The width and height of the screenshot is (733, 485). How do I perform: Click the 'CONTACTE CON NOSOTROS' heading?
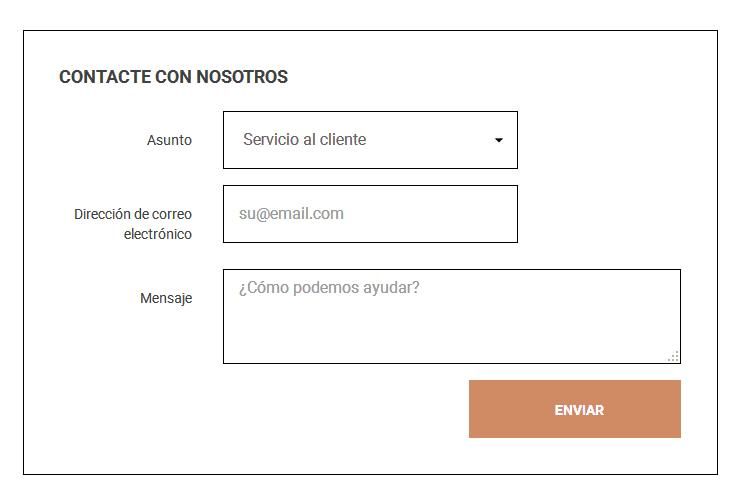173,77
